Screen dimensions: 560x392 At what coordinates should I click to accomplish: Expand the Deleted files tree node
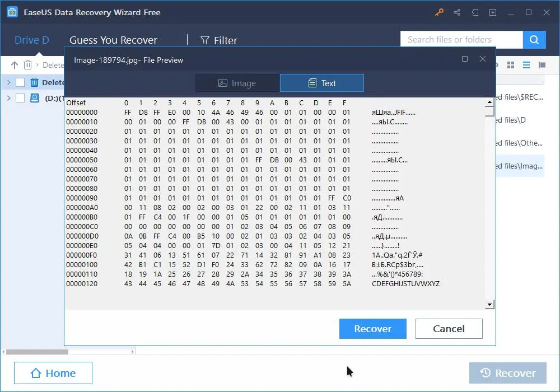[x=9, y=82]
